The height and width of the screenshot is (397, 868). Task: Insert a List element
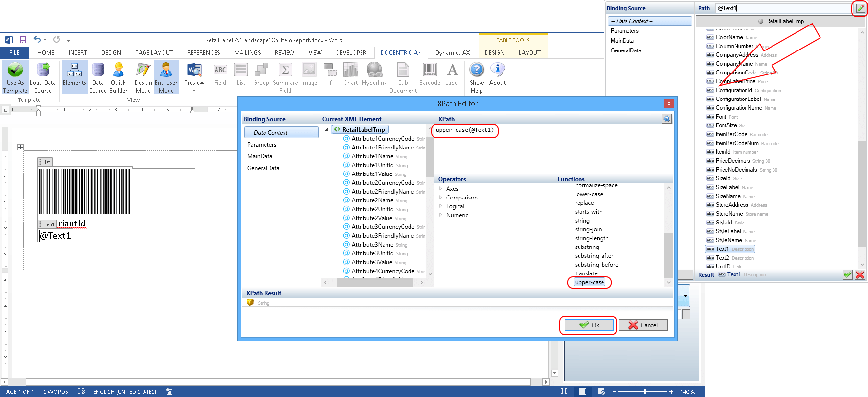click(x=241, y=74)
